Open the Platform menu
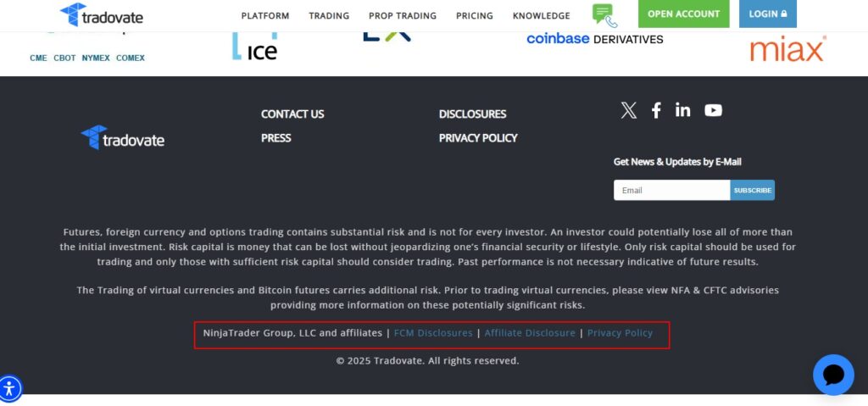Viewport: 868px width, 406px height. tap(265, 16)
